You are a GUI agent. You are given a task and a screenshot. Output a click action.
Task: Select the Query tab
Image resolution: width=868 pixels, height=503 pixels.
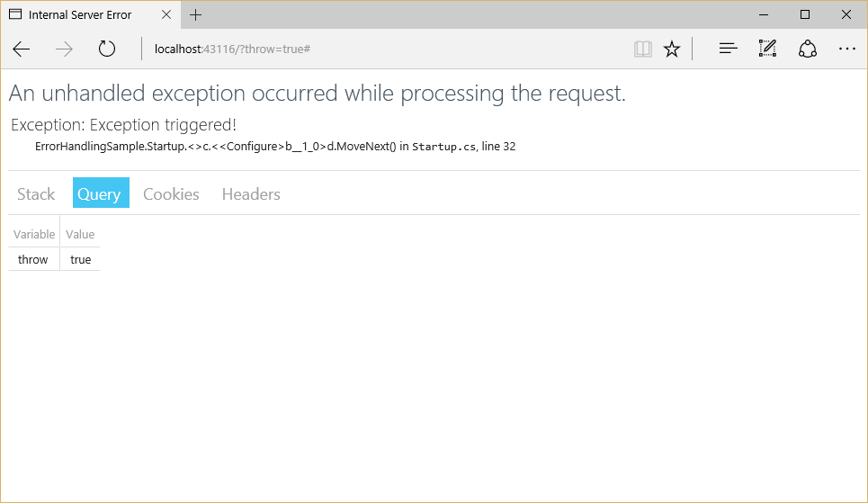point(100,193)
